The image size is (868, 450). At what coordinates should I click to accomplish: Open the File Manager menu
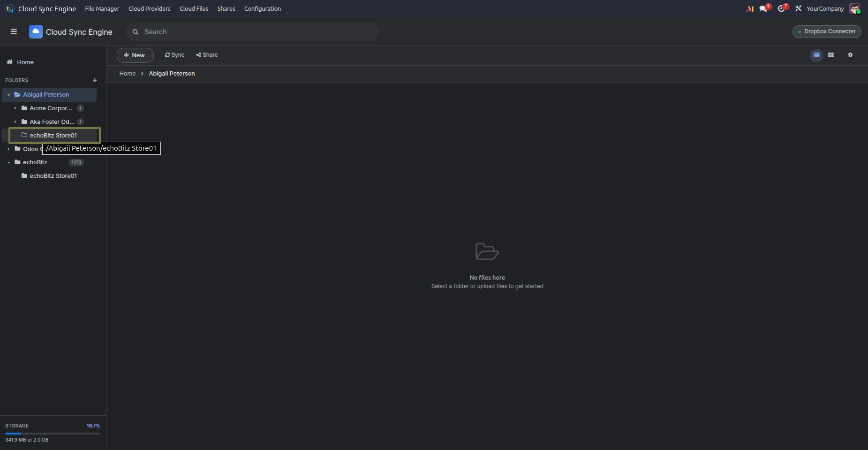(102, 8)
